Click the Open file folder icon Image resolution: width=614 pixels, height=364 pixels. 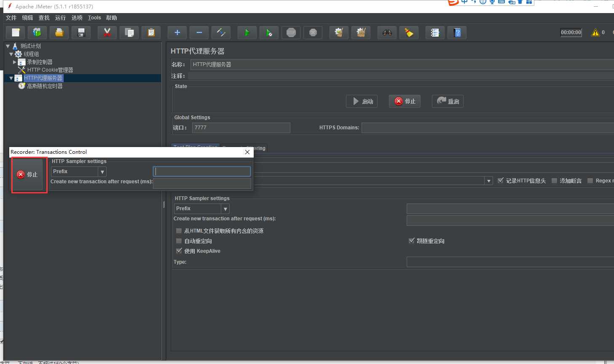59,32
